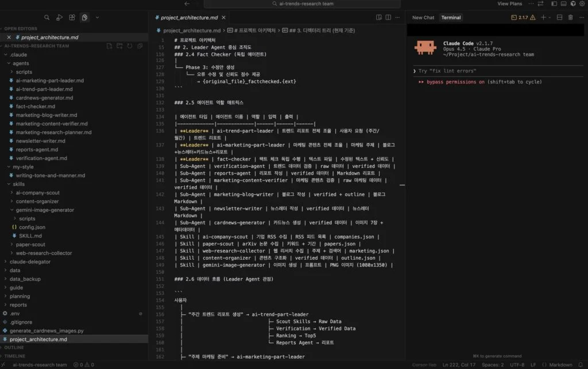
Task: Select the Explorer files view icon
Action: [x=85, y=17]
